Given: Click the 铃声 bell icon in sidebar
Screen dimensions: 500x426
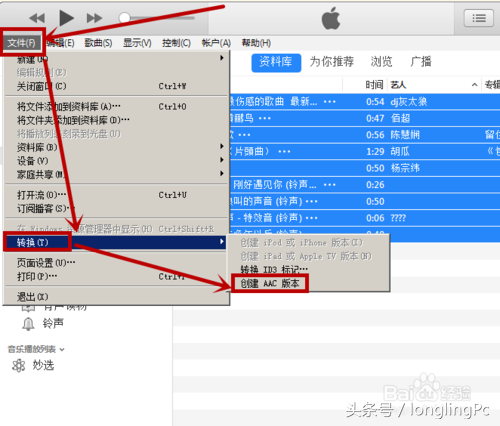Looking at the screenshot, I should 28,324.
